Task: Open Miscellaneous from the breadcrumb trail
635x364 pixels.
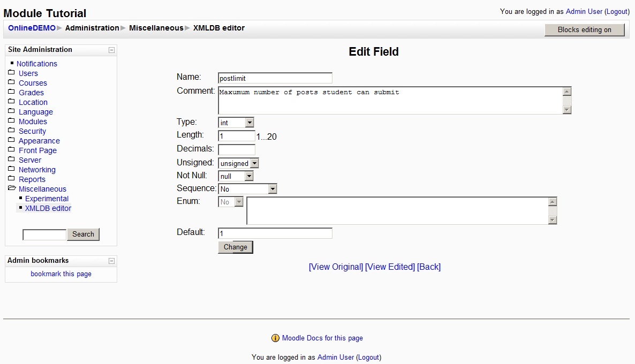Action: pos(156,28)
